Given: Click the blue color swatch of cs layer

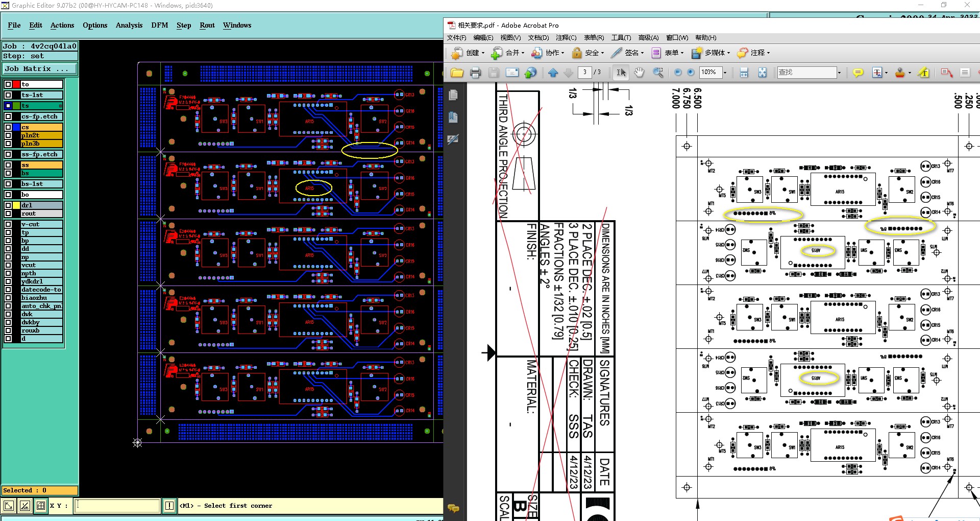Looking at the screenshot, I should pos(16,127).
